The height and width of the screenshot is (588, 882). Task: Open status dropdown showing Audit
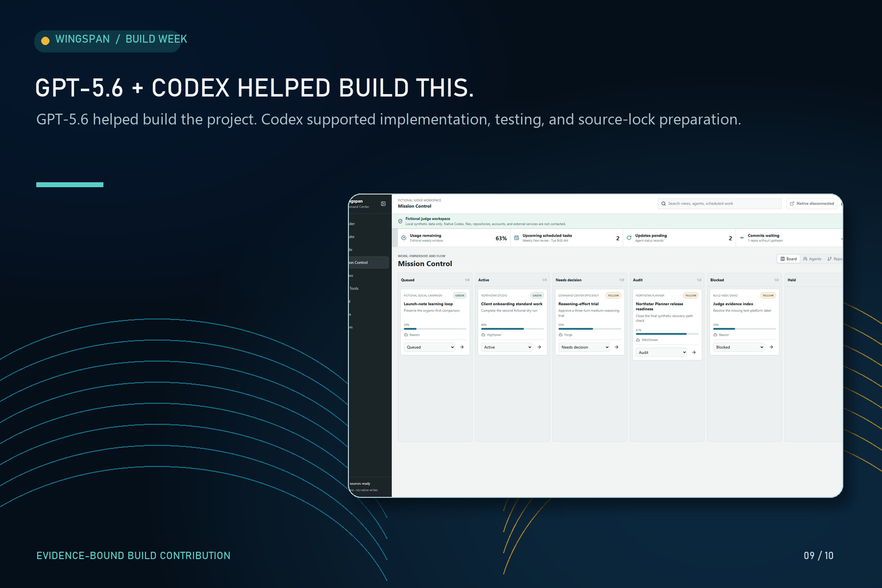(x=662, y=353)
